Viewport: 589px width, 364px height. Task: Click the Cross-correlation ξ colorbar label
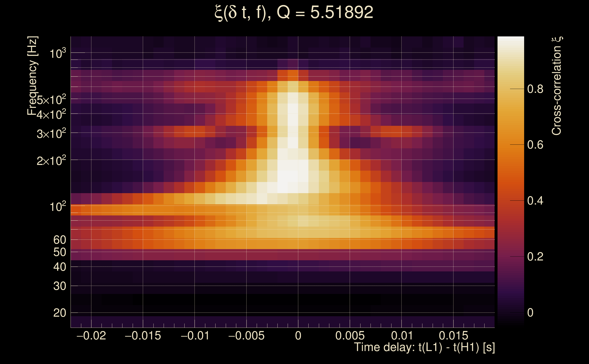(x=557, y=86)
